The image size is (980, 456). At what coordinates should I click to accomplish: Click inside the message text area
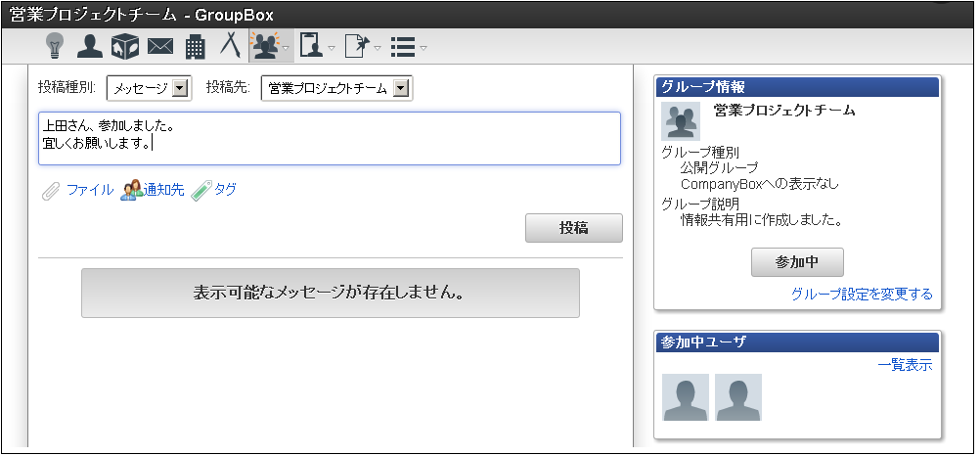[x=329, y=138]
